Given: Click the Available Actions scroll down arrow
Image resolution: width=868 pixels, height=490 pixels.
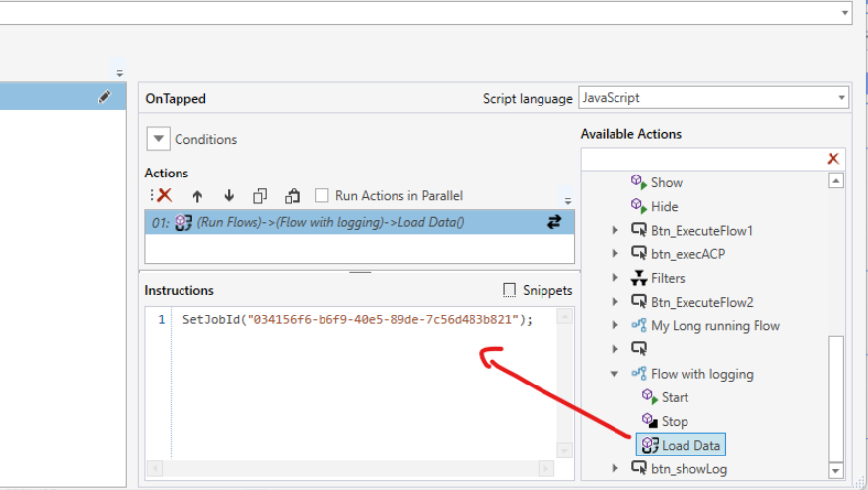Looking at the screenshot, I should coord(835,470).
